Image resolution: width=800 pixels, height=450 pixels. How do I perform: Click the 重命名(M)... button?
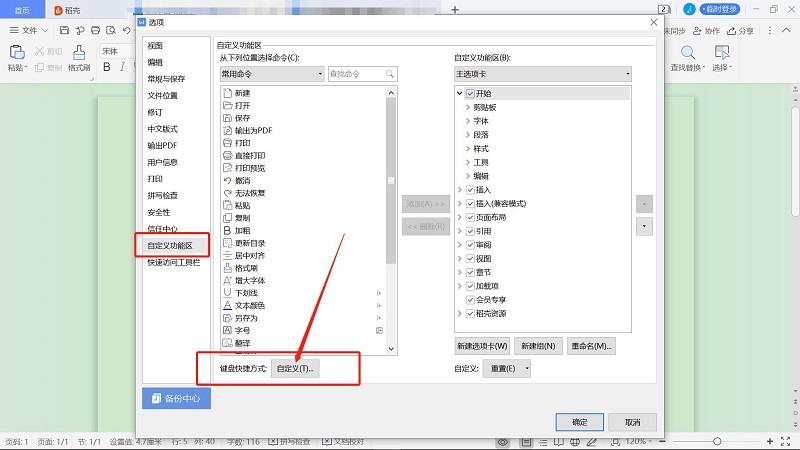[x=591, y=346]
